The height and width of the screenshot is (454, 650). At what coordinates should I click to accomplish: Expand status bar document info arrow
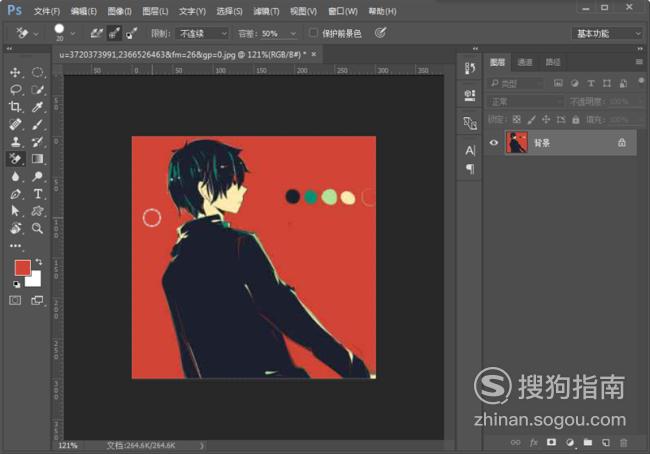click(201, 446)
